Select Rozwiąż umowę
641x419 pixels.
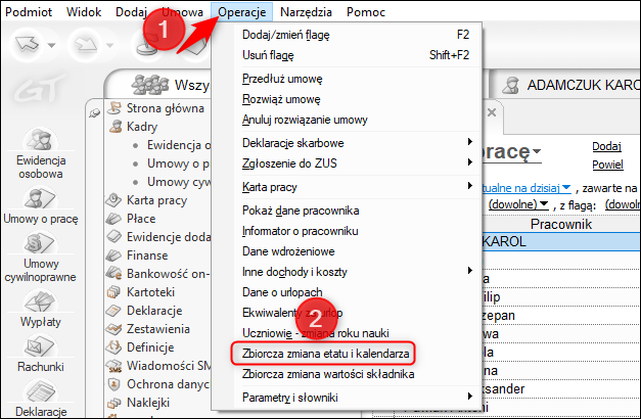click(x=356, y=99)
